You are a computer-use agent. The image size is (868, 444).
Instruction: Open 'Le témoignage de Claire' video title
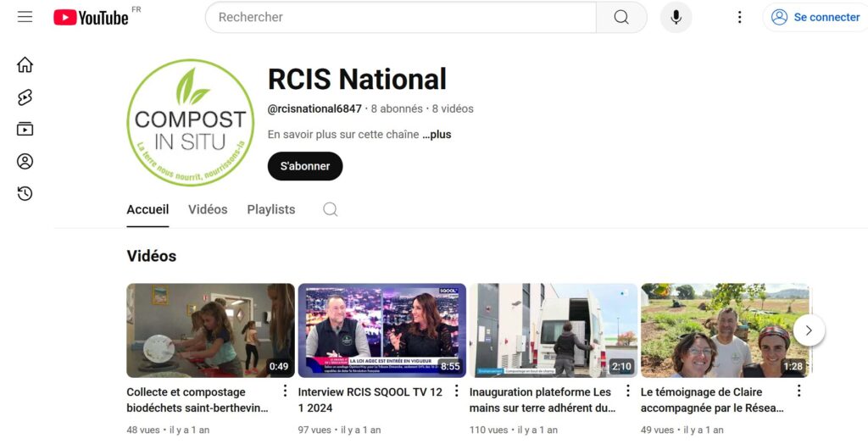coord(712,400)
